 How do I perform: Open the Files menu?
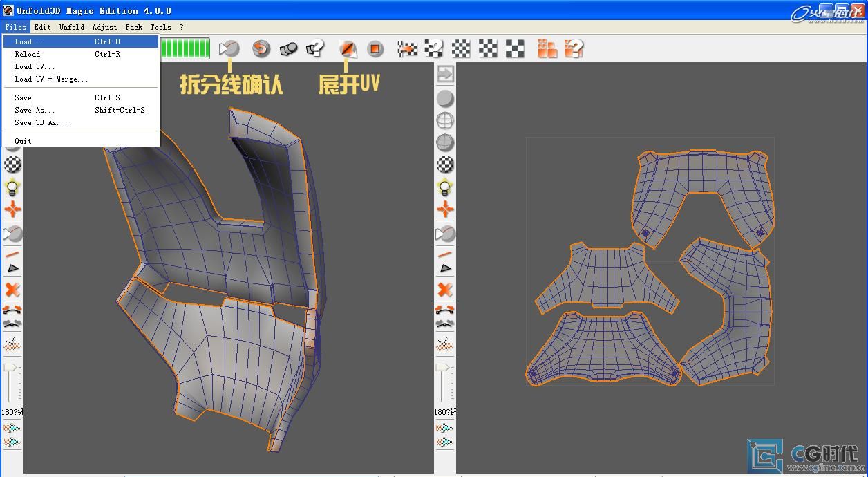pos(15,27)
